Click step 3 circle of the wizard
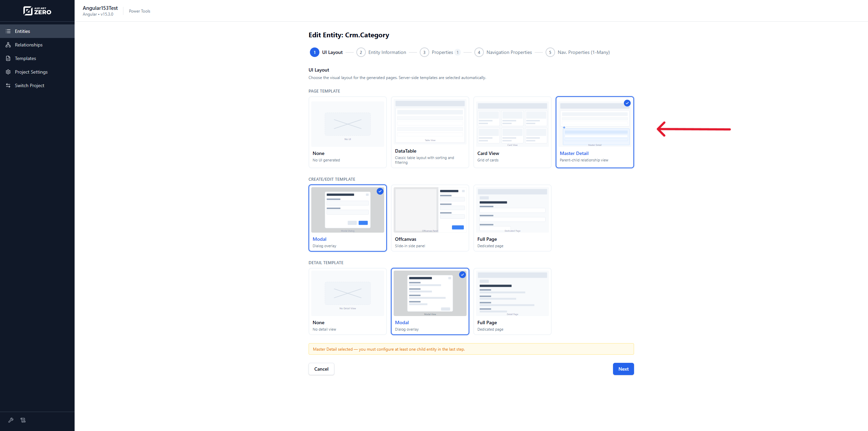This screenshot has width=868, height=431. [424, 52]
